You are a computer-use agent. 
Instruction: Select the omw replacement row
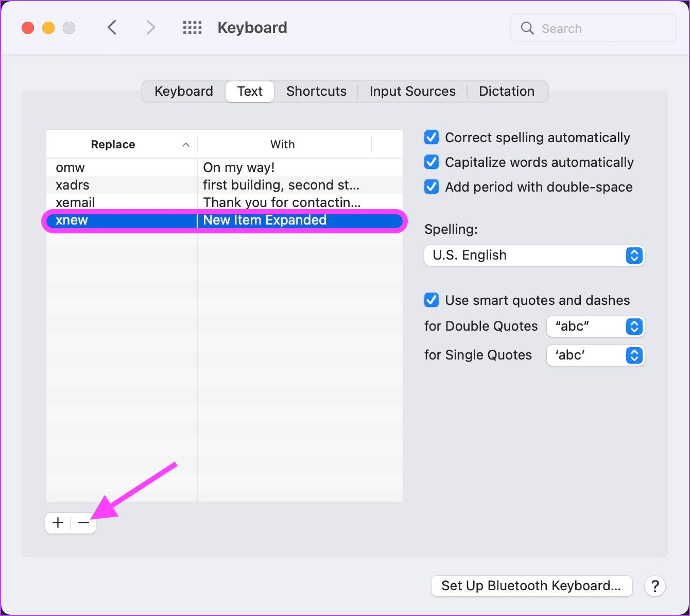click(225, 167)
